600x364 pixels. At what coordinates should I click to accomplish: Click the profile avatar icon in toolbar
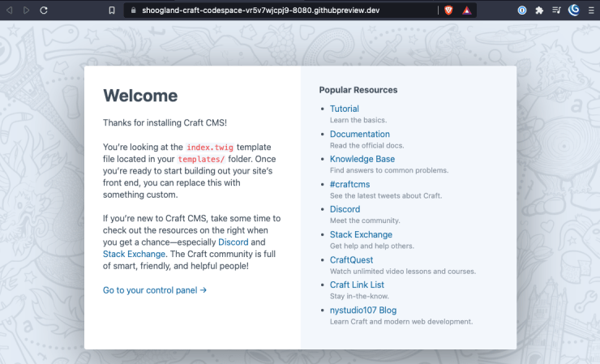coord(573,10)
